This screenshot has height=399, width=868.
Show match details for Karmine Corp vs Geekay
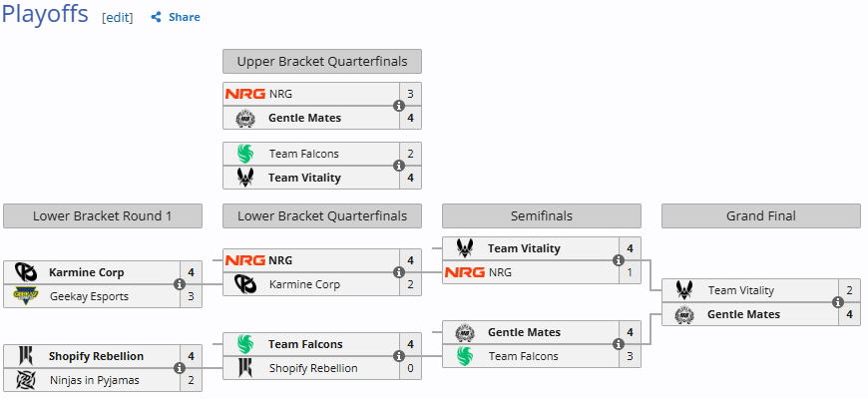tap(180, 284)
